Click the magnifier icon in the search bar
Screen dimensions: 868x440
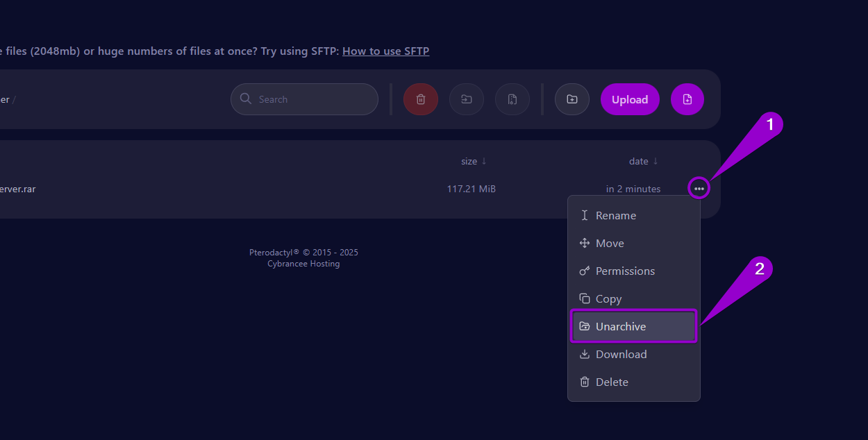pos(245,99)
